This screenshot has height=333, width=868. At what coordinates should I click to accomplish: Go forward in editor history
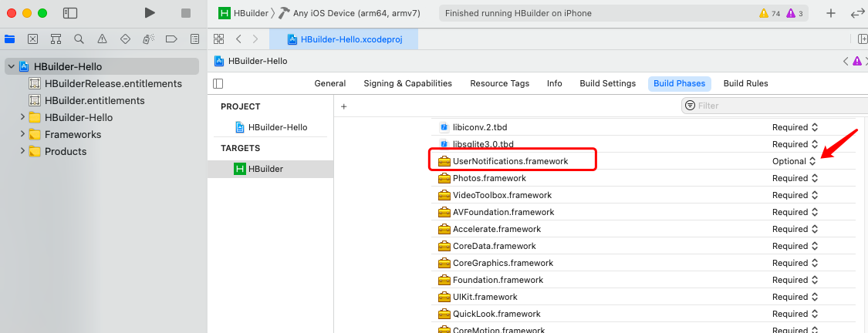[255, 39]
